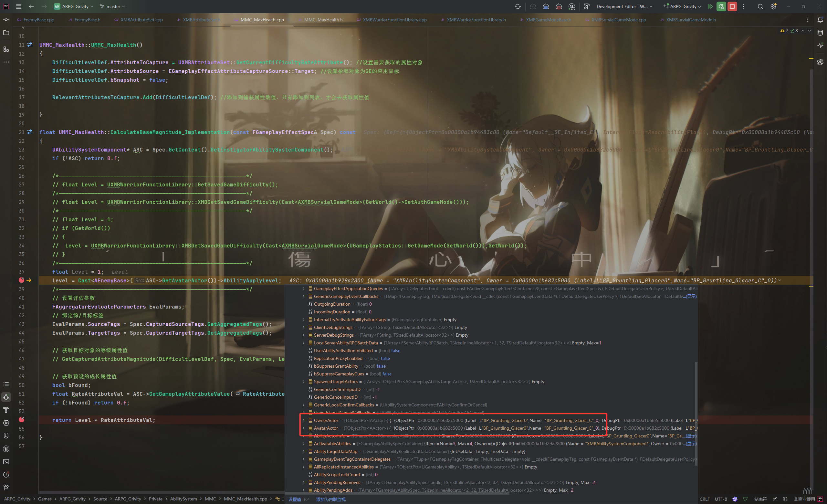Click the 设置值 (set value) link

295,499
